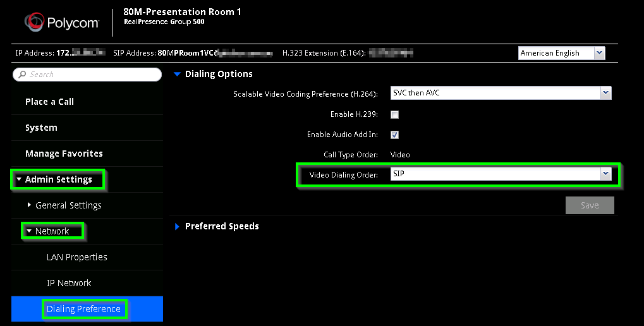Click the search magnifier icon
This screenshot has width=644, height=326.
point(22,75)
